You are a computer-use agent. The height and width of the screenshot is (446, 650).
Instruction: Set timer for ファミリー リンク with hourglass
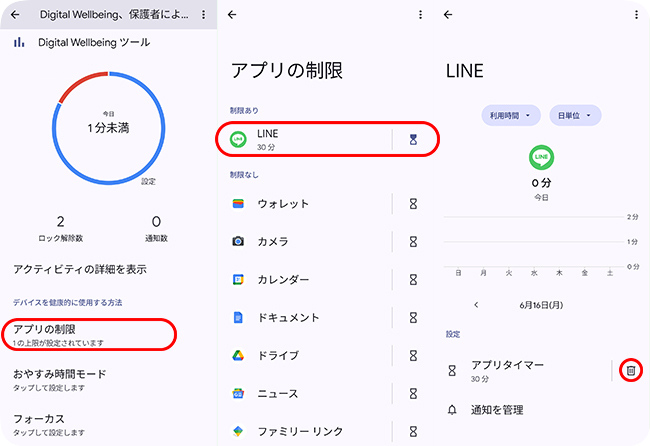413,431
